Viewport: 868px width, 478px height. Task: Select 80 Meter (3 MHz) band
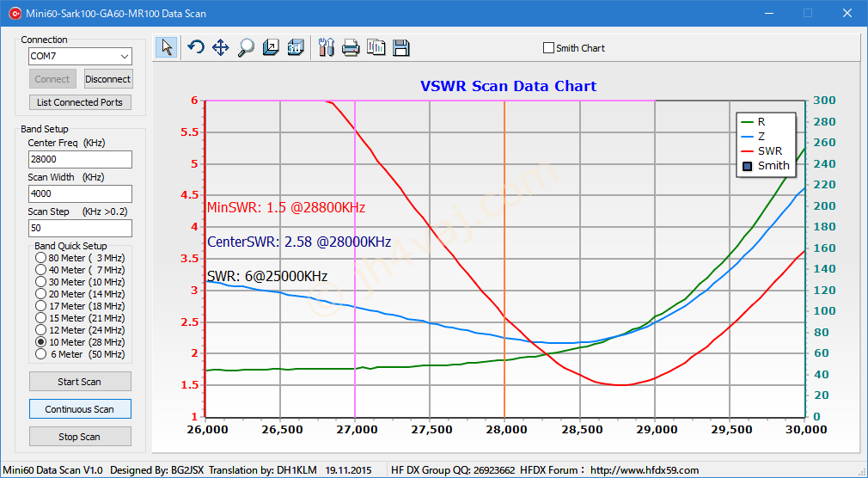click(x=40, y=258)
